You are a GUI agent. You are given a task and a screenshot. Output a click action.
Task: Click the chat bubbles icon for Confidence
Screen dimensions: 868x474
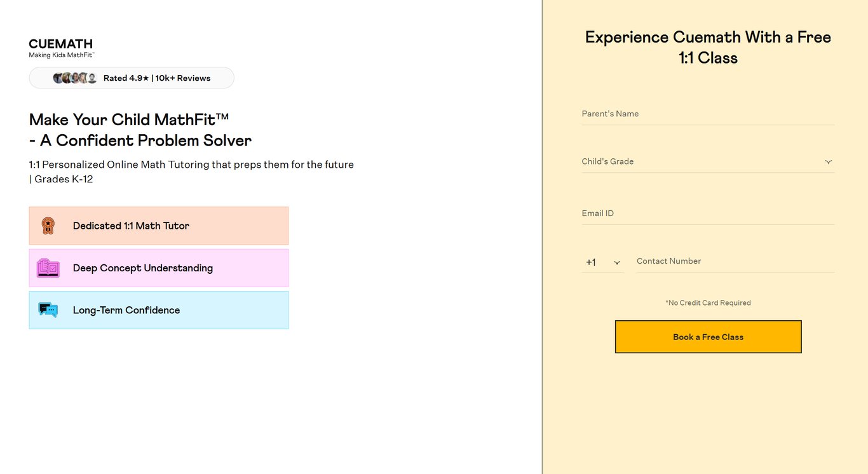pyautogui.click(x=48, y=310)
